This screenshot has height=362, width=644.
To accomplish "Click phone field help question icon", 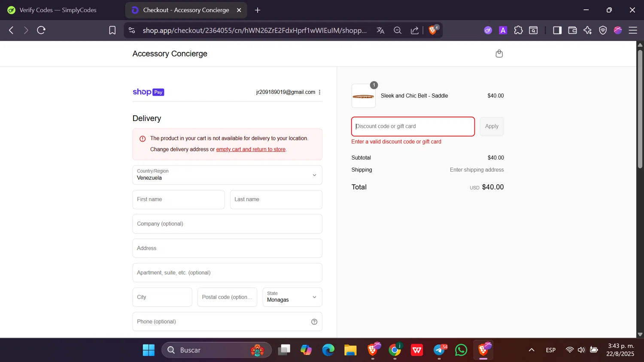I will [314, 322].
